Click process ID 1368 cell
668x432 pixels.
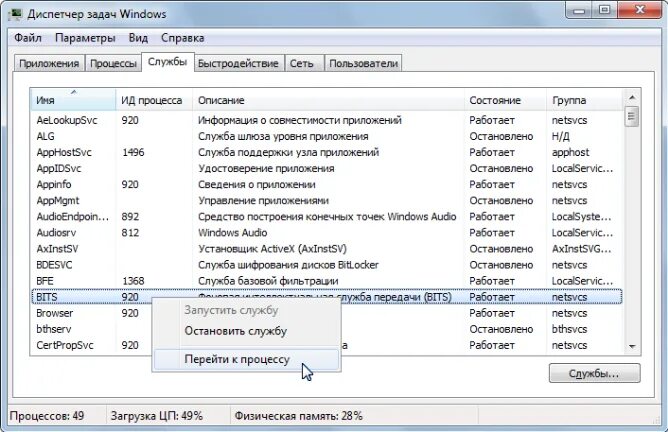tap(133, 281)
